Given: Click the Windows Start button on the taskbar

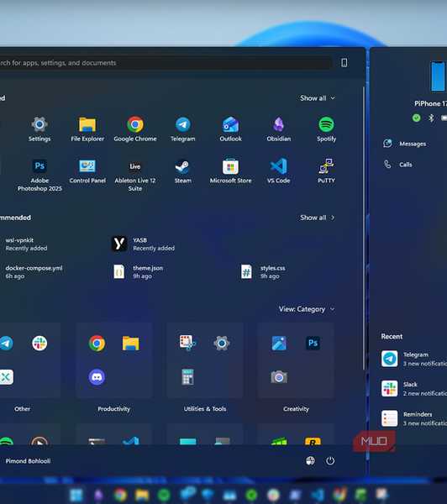Looking at the screenshot, I should coord(76,495).
